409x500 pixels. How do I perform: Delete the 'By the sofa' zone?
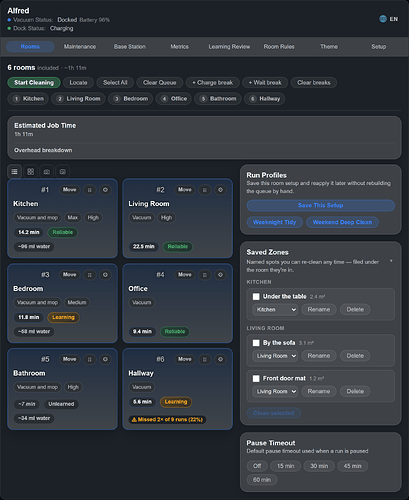point(355,356)
